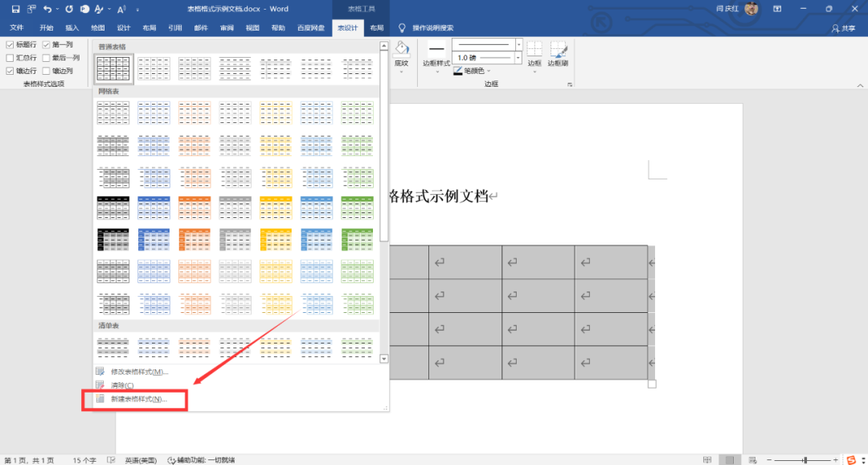Viewport: 868px width, 465px height.
Task: Switch to the 开始 (Home) tab
Action: 47,27
